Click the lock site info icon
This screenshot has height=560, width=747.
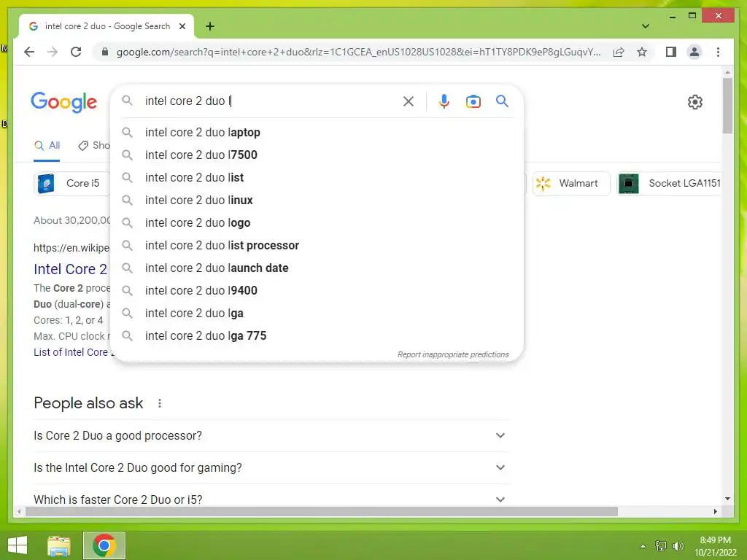tap(105, 52)
